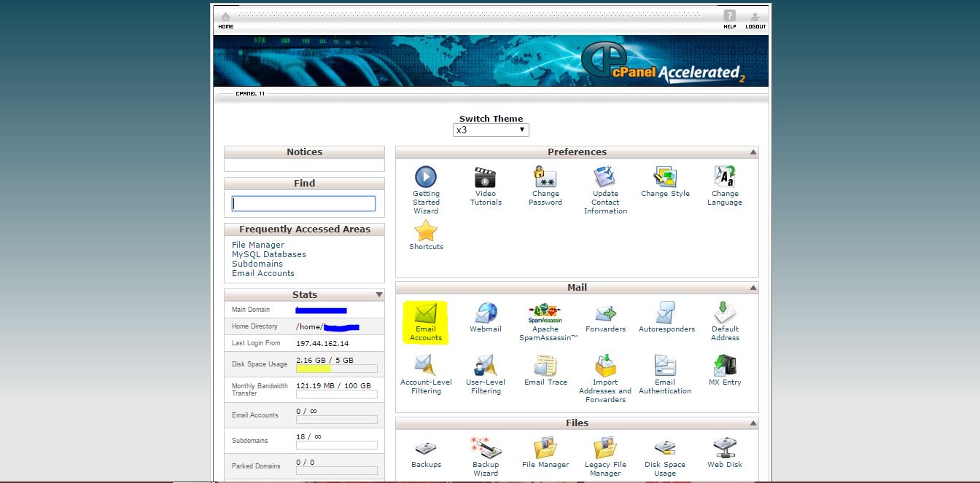Click the Notices panel header
980x483 pixels.
pyautogui.click(x=304, y=152)
